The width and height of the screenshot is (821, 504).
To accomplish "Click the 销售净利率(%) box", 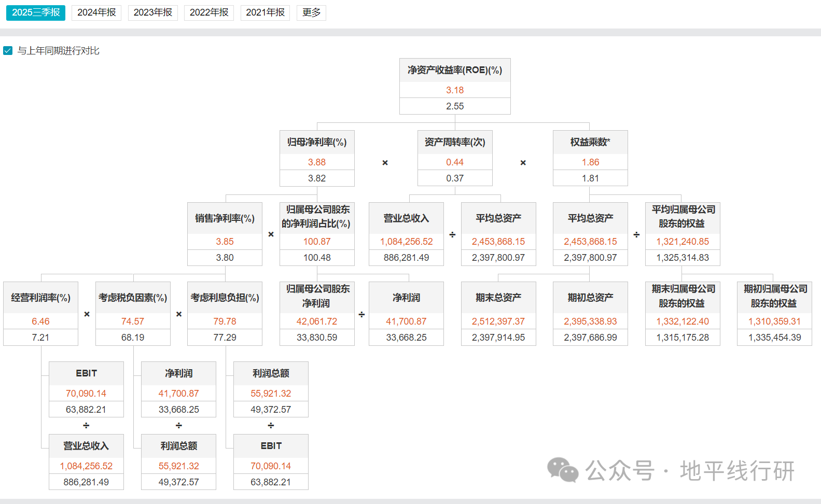I will pos(225,218).
